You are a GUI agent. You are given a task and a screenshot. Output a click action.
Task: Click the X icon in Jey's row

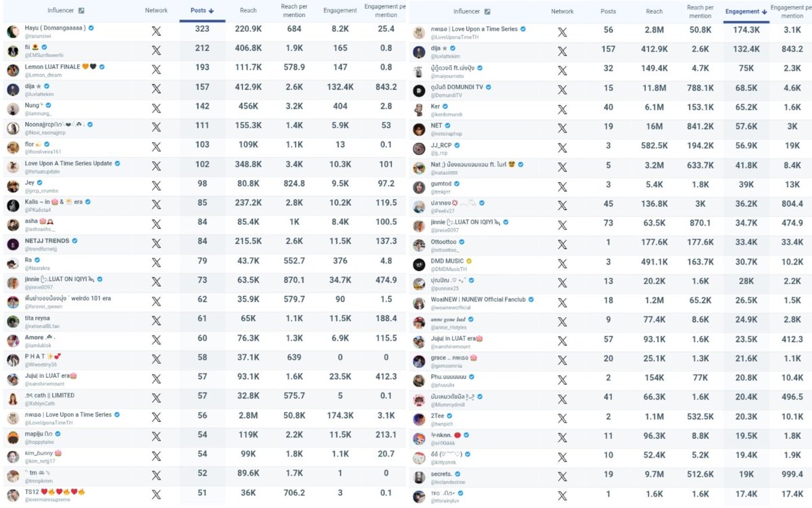[156, 185]
